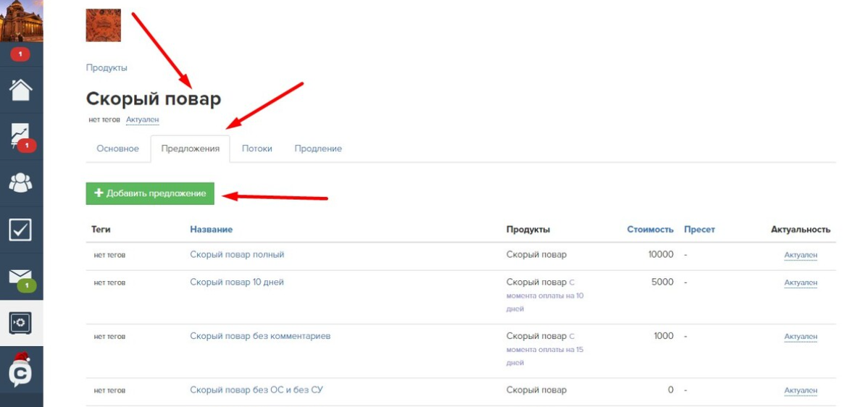
Task: Sort offers by Название column
Action: pyautogui.click(x=212, y=230)
